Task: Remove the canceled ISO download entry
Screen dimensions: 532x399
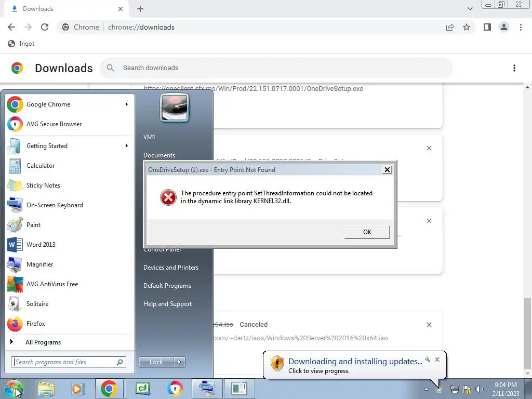Action: (429, 325)
